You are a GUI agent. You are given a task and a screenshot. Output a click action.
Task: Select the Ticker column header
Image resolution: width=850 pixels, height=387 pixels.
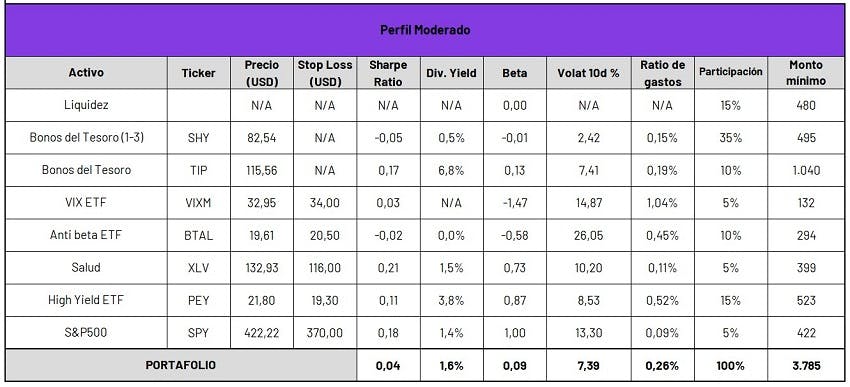(198, 73)
